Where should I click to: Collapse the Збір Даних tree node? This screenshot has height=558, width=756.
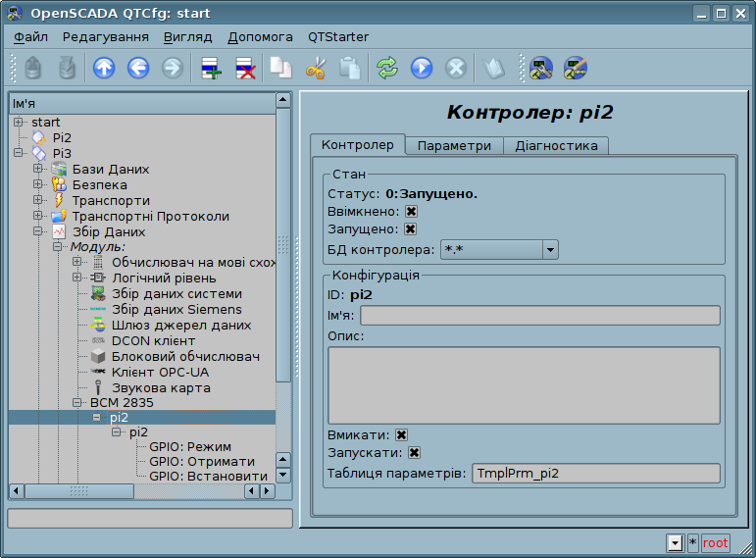click(38, 231)
